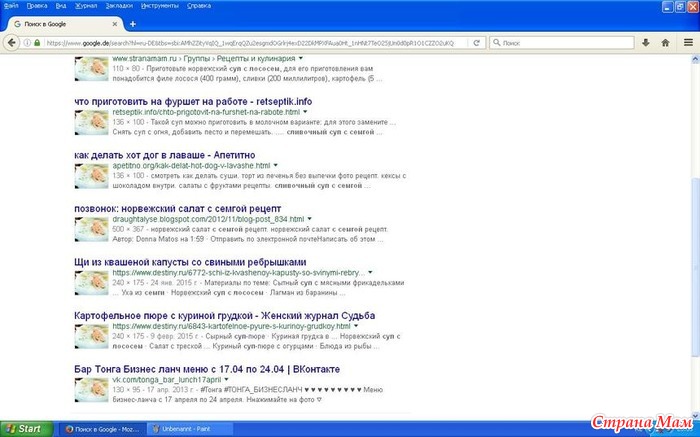This screenshot has width=700, height=437.
Task: Expand dropdown arrow next to apetitno.org URL
Action: (x=273, y=165)
